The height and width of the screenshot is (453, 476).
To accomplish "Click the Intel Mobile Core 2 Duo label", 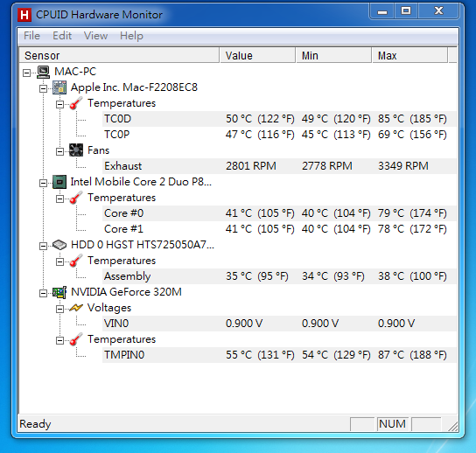I will tap(141, 182).
